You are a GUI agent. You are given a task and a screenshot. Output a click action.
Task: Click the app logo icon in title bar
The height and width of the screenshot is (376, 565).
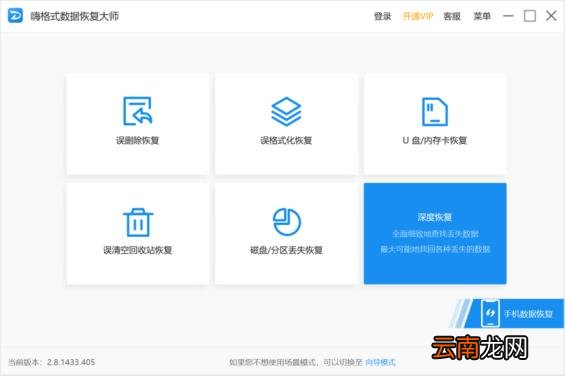pos(15,16)
